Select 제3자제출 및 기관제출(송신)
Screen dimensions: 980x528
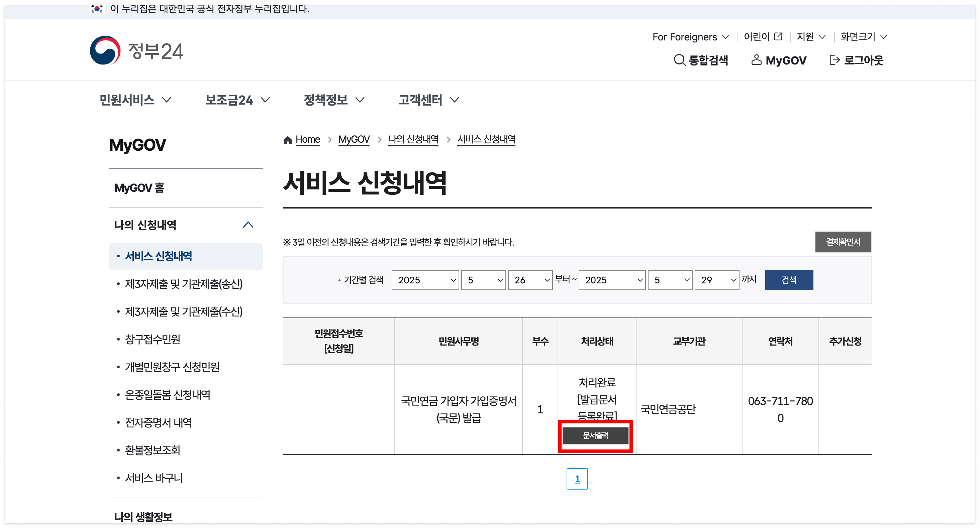(184, 284)
